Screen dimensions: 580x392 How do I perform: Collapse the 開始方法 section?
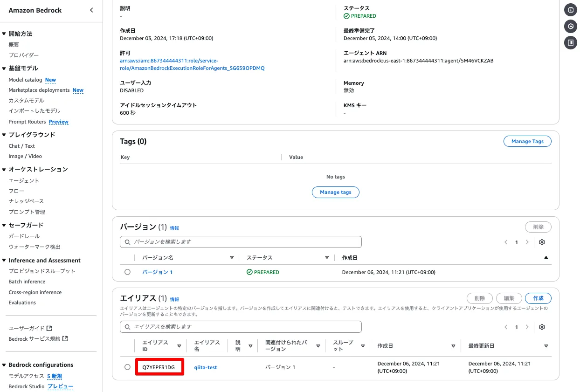pyautogui.click(x=4, y=34)
